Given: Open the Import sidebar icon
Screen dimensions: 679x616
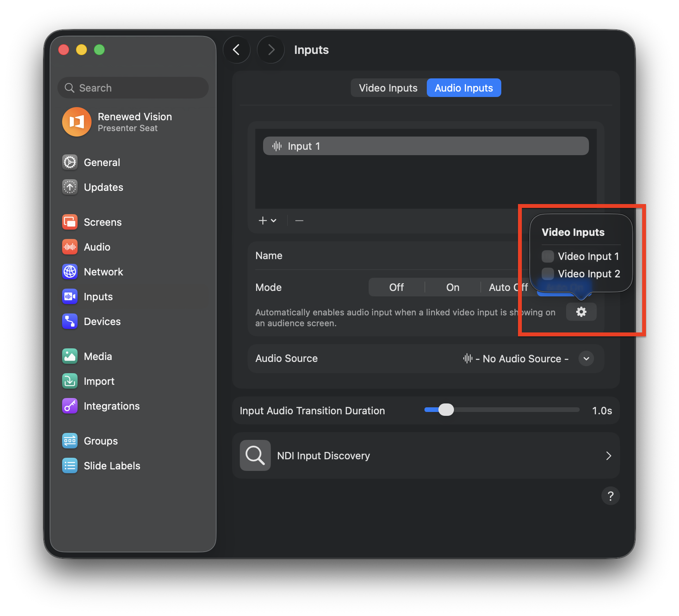Looking at the screenshot, I should point(70,381).
